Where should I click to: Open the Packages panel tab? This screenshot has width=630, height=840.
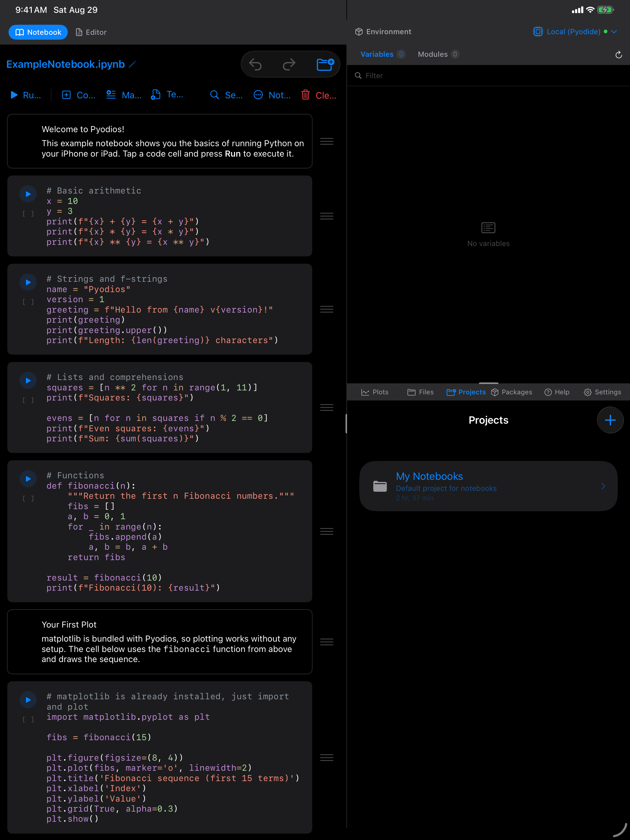511,392
